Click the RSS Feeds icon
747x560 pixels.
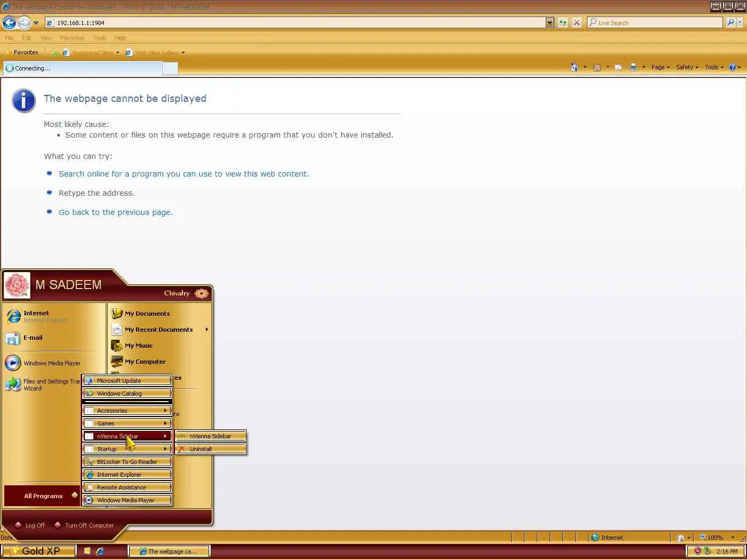click(x=597, y=67)
